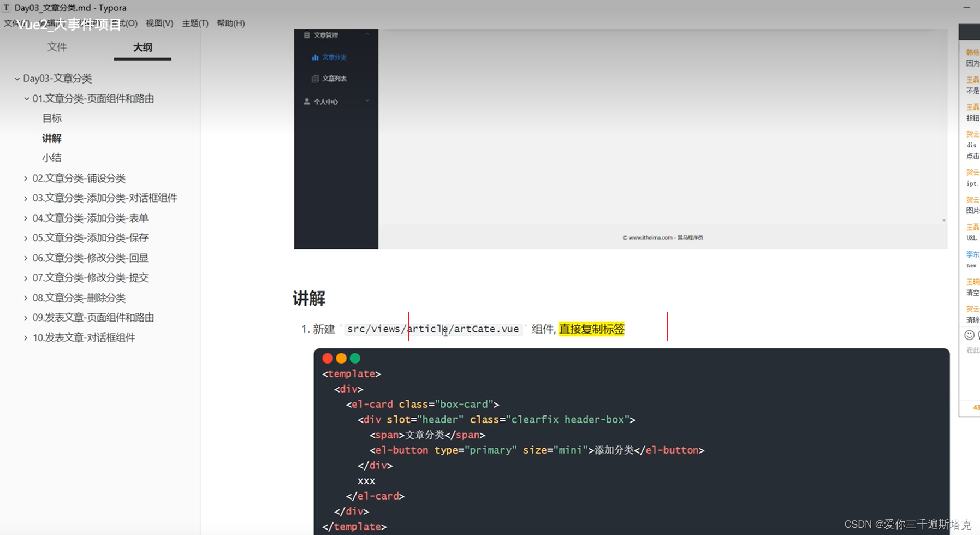Expand the 10.发表文章-对话框组件 section
The height and width of the screenshot is (535, 980).
26,338
